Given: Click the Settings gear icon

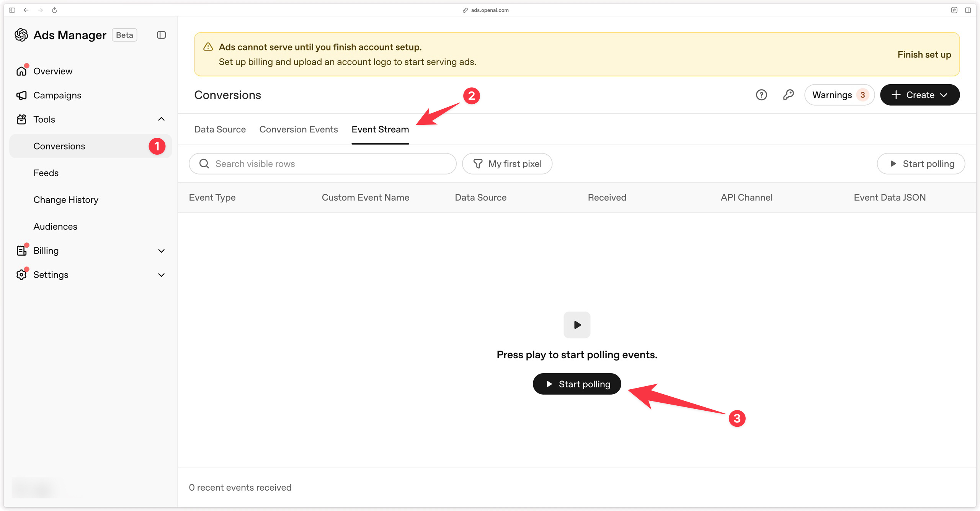Looking at the screenshot, I should 21,274.
